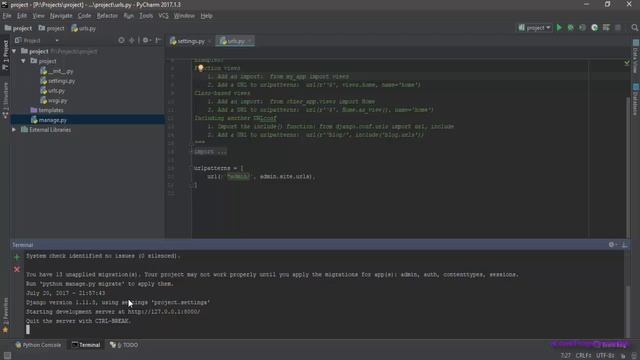Open the Help menu

pyautogui.click(x=207, y=16)
